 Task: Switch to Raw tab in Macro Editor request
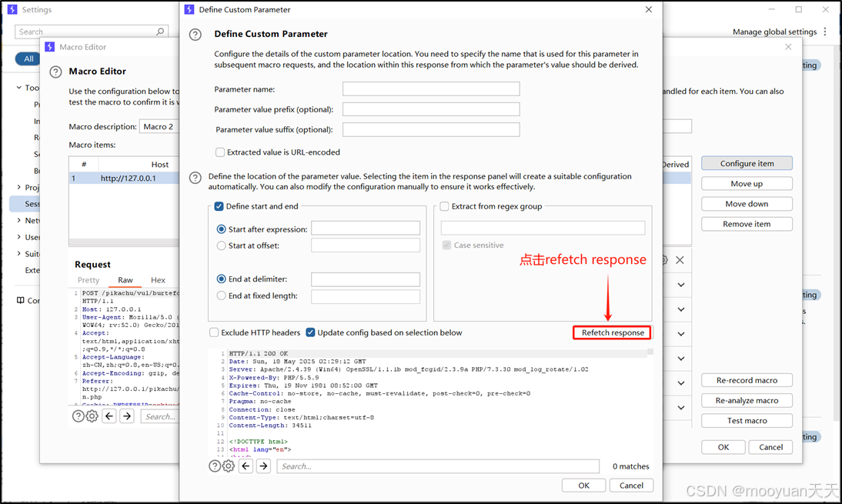tap(125, 280)
